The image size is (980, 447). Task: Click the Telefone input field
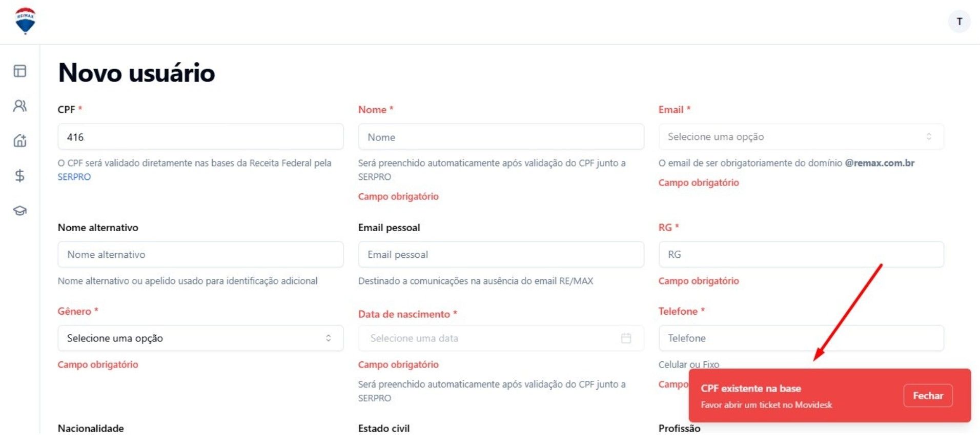pyautogui.click(x=801, y=338)
